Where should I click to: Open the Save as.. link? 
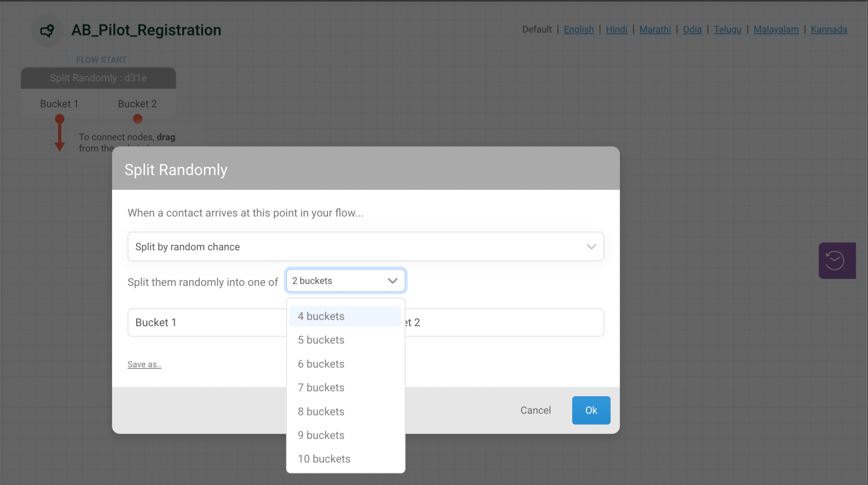coord(144,365)
